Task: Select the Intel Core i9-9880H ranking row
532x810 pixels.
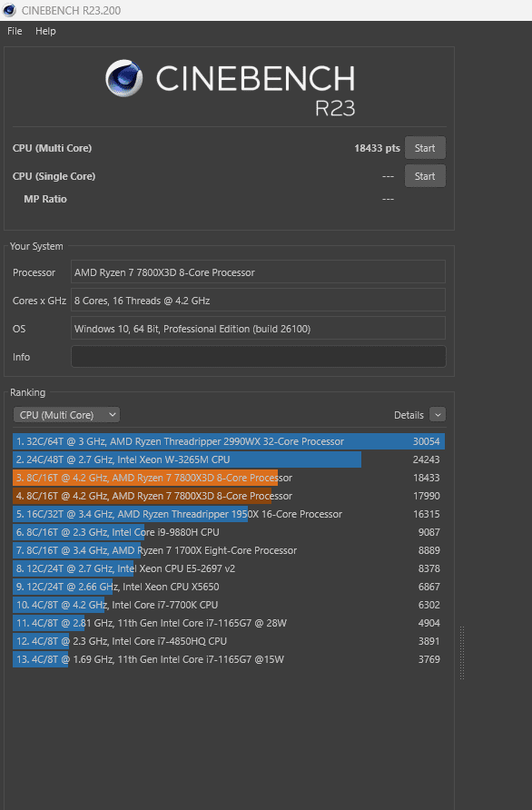Action: [229, 532]
